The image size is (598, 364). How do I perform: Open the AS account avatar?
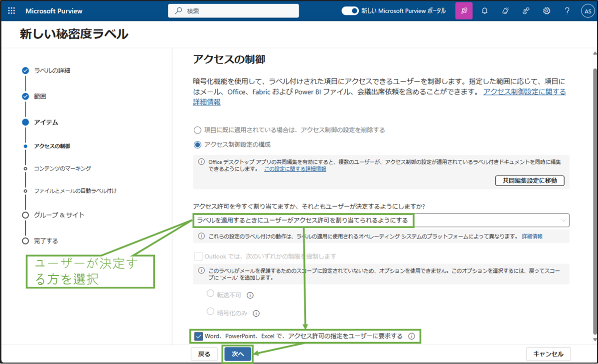point(588,11)
